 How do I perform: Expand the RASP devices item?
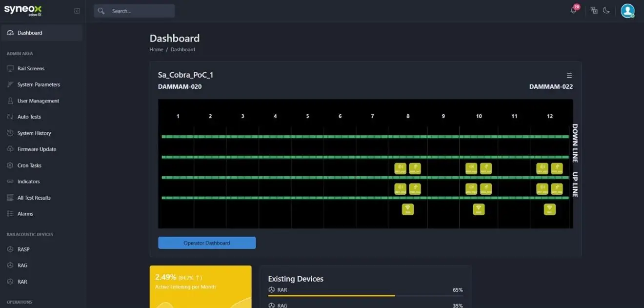[x=23, y=249]
